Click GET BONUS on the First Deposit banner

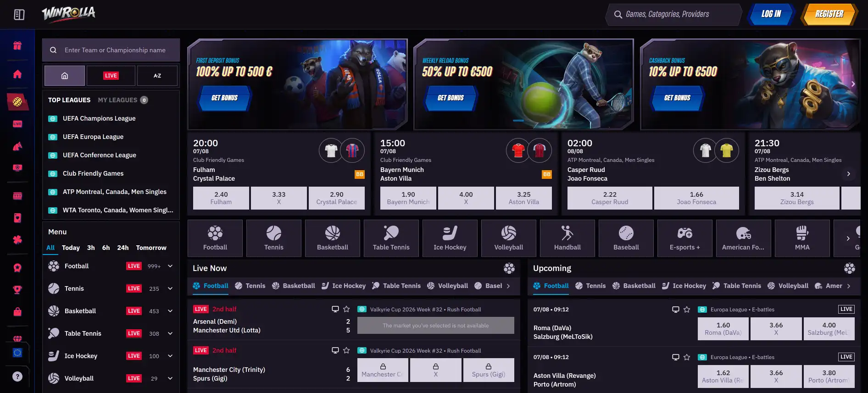[x=224, y=98]
